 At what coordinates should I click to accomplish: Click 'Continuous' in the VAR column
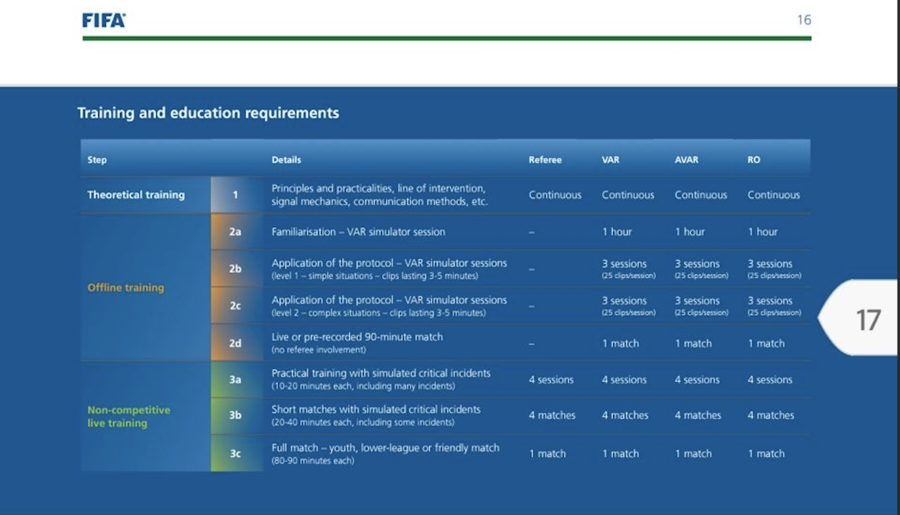(x=628, y=195)
